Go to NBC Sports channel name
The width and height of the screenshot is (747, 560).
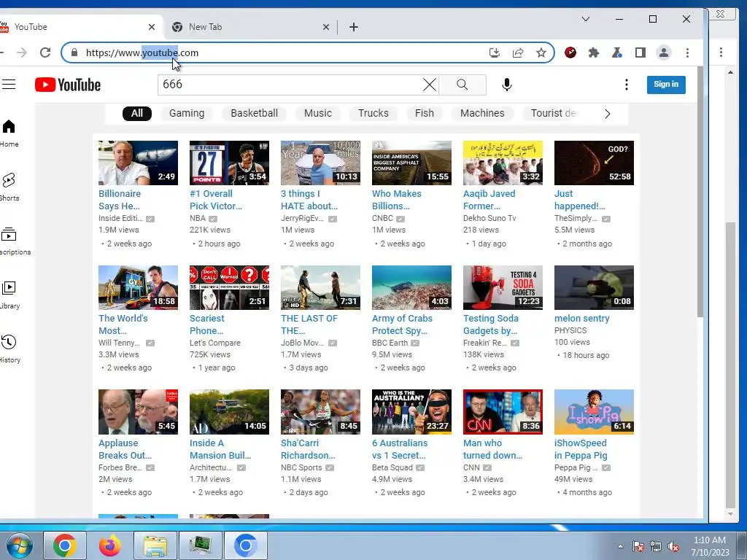coord(301,467)
